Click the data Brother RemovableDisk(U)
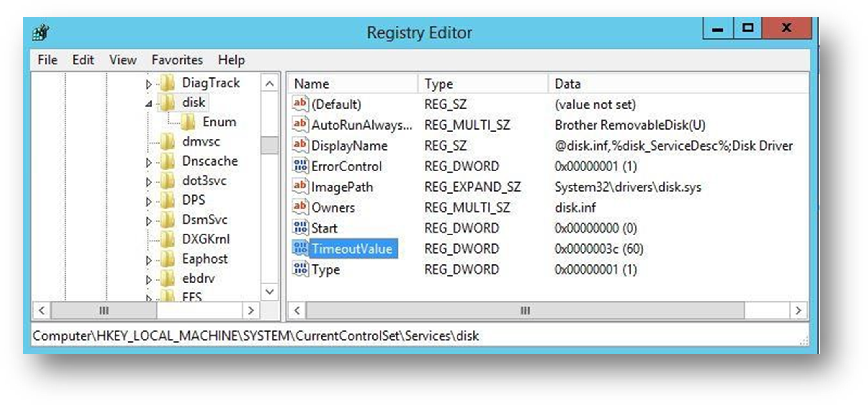Screen dimensions: 868x405 pyautogui.click(x=630, y=125)
